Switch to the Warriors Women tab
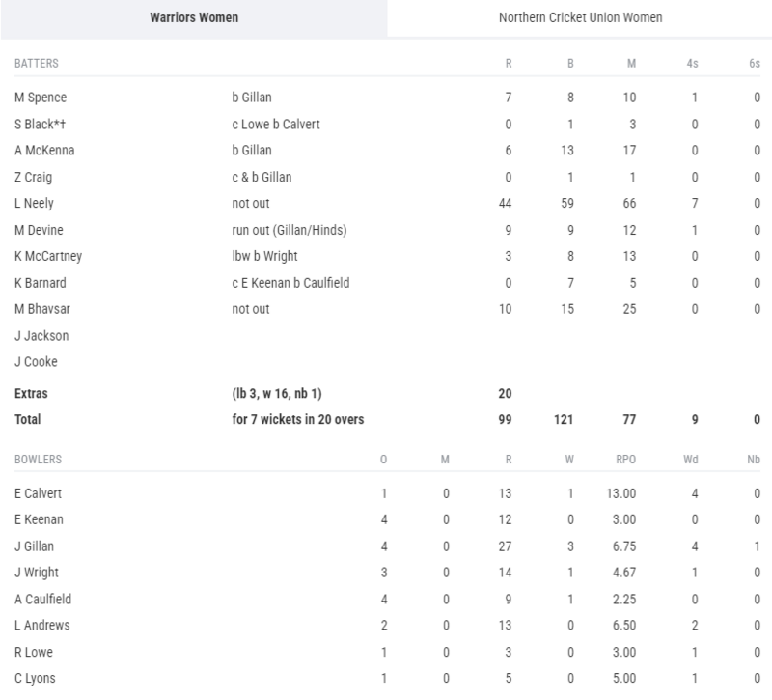The image size is (772, 700). (x=193, y=17)
